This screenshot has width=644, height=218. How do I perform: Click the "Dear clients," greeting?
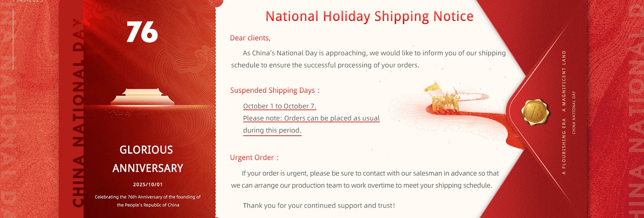pyautogui.click(x=250, y=38)
